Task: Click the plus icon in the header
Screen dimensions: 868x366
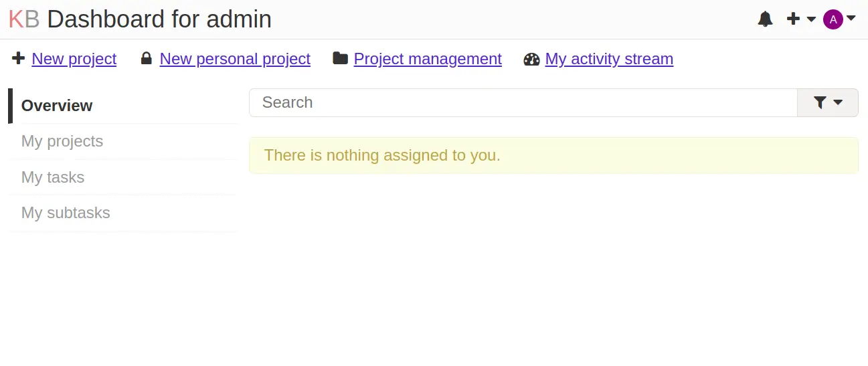Action: [793, 19]
